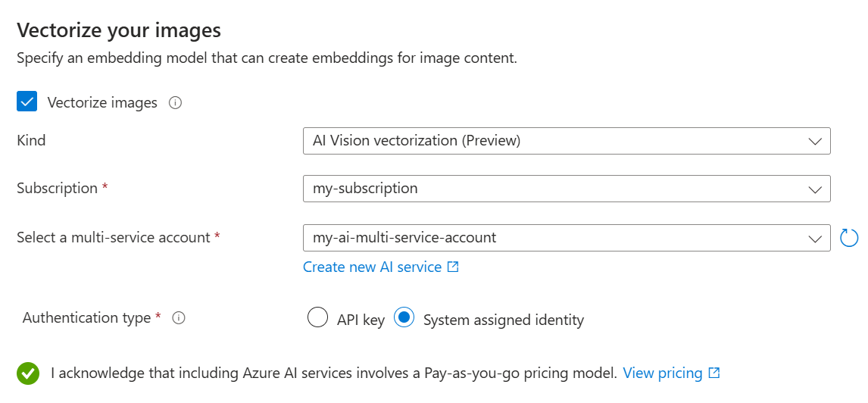The height and width of the screenshot is (403, 868).
Task: Refresh the multi-service account list
Action: click(x=850, y=238)
